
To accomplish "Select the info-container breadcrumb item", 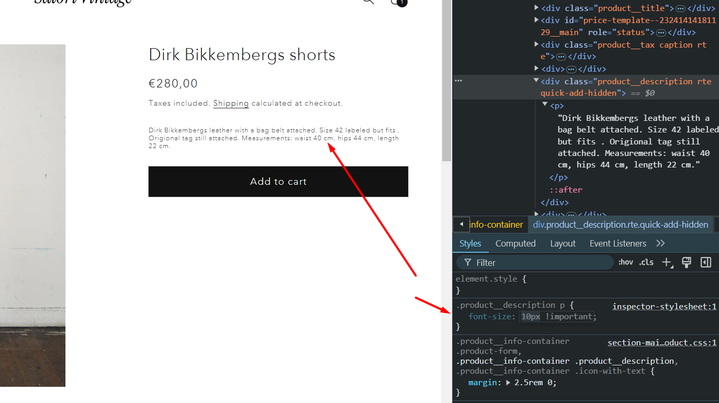I will [496, 225].
